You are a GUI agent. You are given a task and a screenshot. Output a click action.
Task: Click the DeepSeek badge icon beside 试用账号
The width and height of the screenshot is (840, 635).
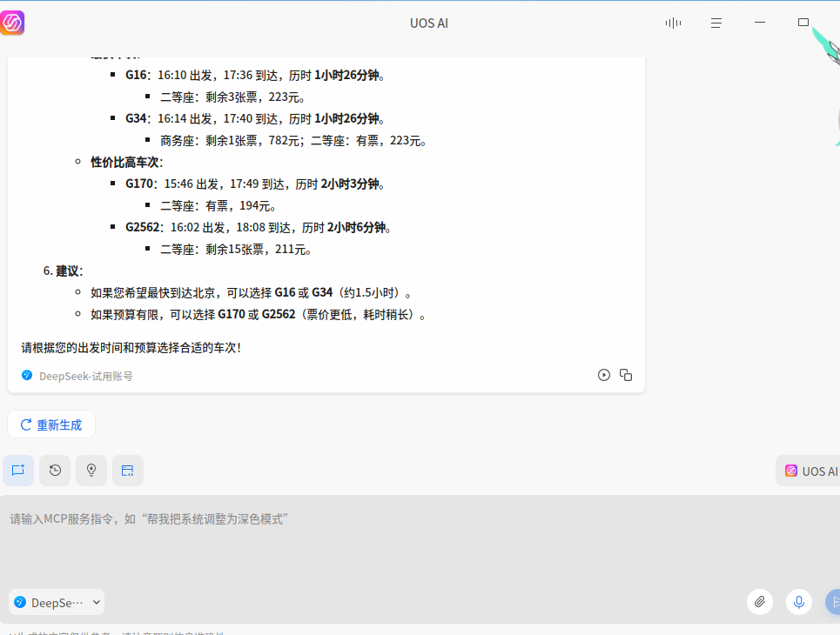tap(27, 375)
